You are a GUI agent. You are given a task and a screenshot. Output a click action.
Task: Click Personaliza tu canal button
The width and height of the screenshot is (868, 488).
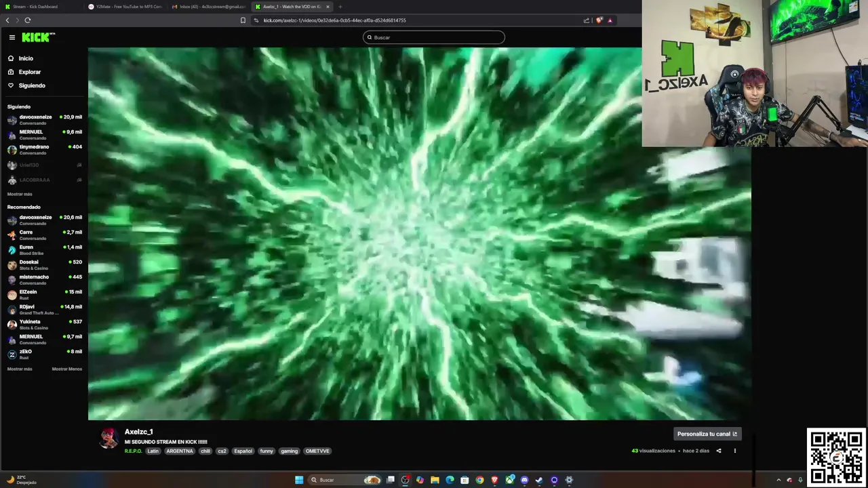[x=707, y=434]
